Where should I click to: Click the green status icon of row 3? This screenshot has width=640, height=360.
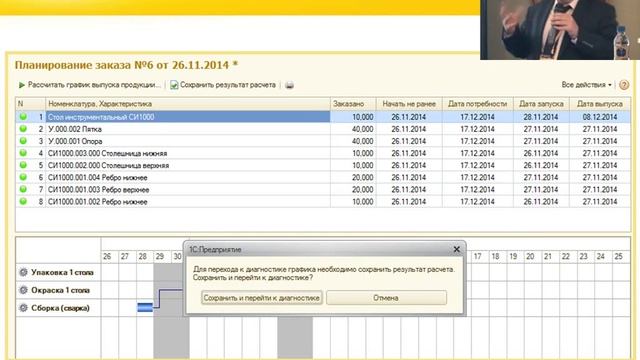23,141
